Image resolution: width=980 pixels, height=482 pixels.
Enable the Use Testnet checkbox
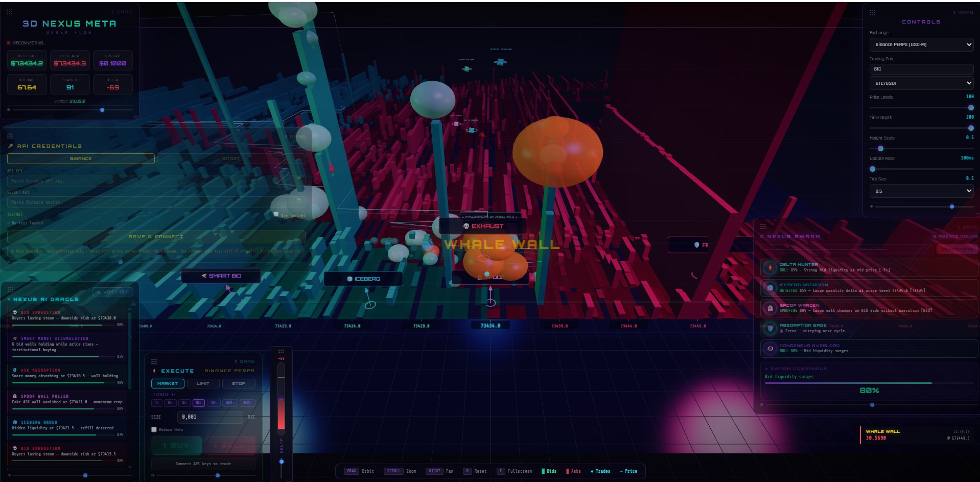276,215
